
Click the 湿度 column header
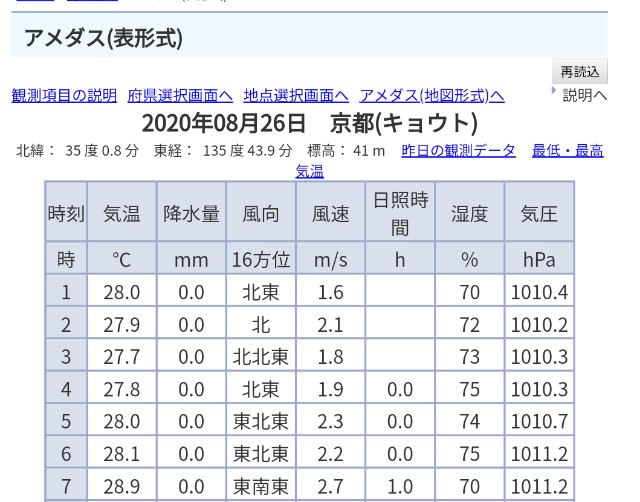[x=470, y=212]
